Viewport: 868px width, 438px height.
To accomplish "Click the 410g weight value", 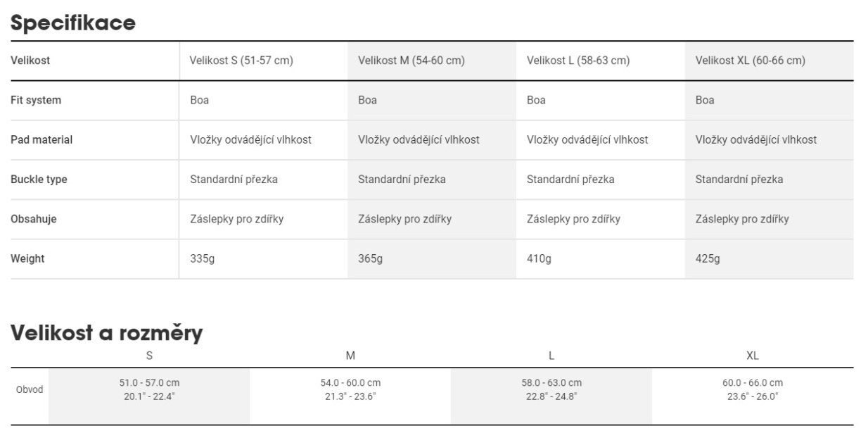I will coord(539,258).
